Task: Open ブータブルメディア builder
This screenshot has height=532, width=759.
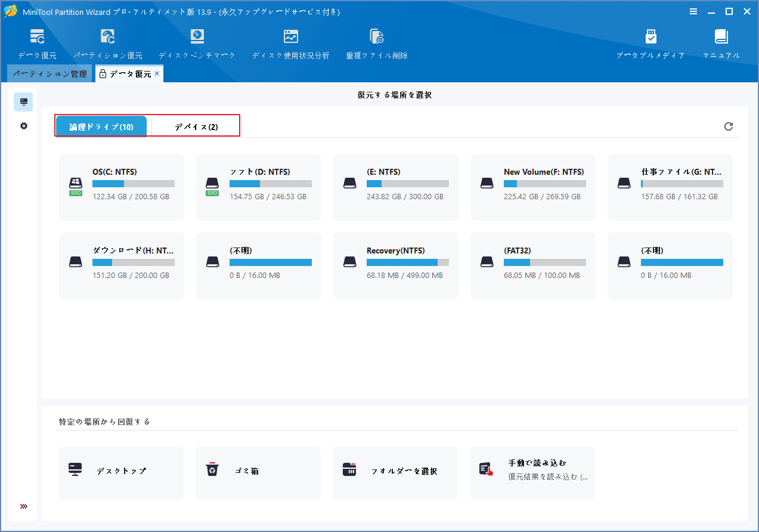Action: 650,44
